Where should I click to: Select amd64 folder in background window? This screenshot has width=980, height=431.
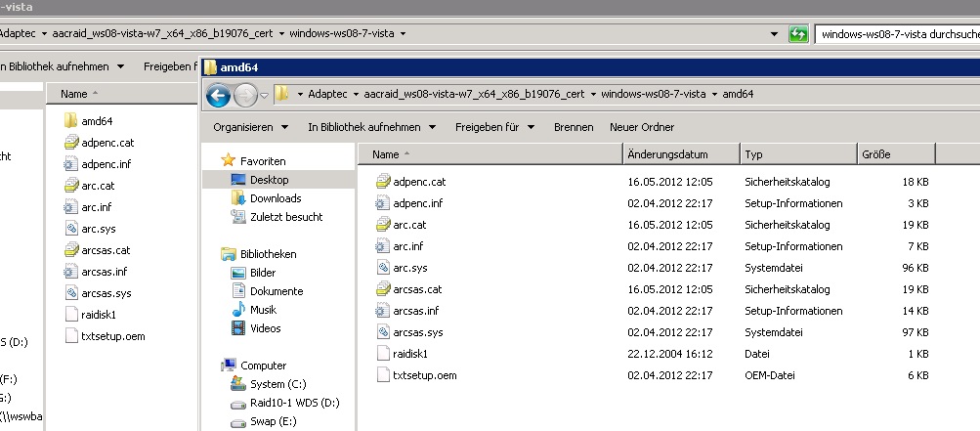97,121
